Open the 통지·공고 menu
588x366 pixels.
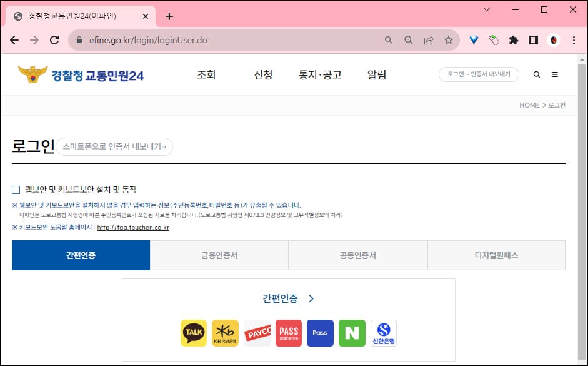[x=321, y=74]
